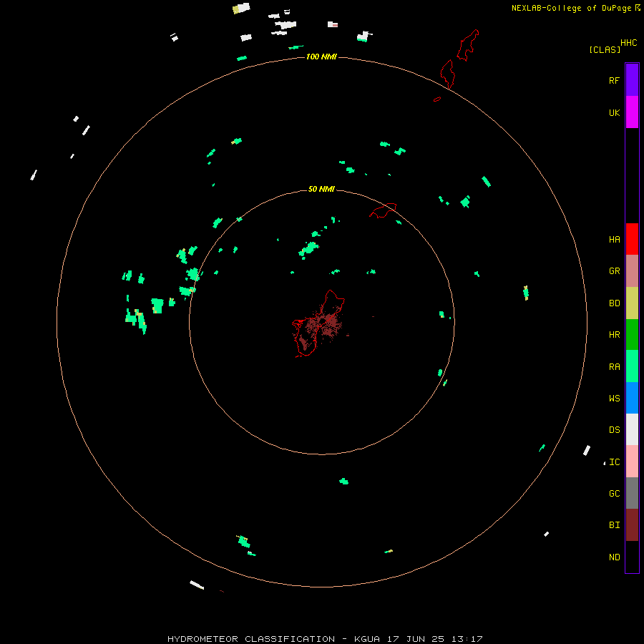The image size is (644, 644).
Task: Click the ND black legend swatch
Action: tap(632, 557)
